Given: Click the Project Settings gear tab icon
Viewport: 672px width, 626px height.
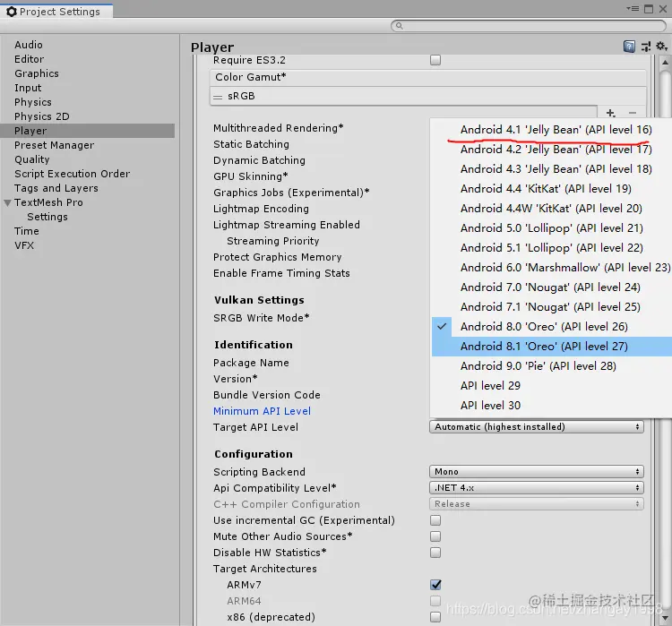Looking at the screenshot, I should 12,12.
